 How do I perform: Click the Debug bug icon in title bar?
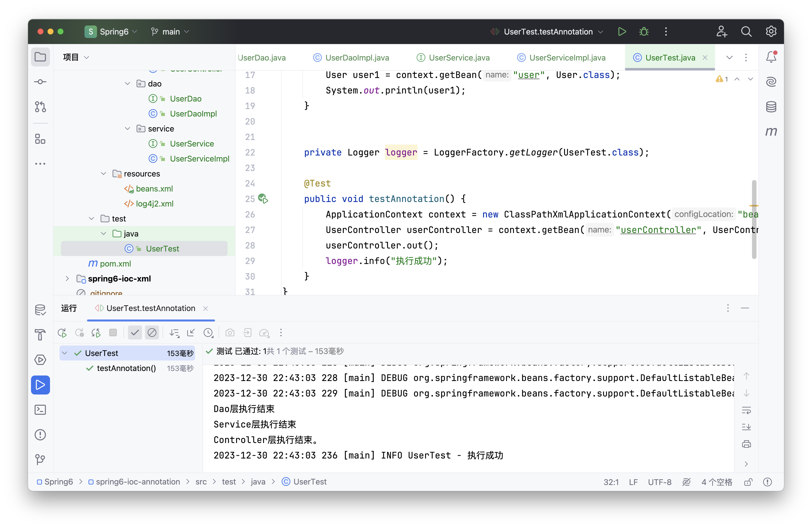click(x=644, y=32)
